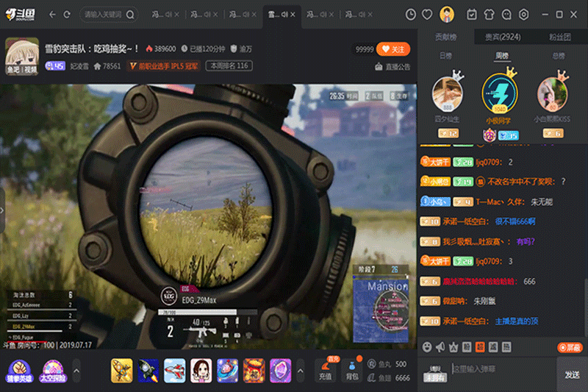This screenshot has width=588, height=392.
Task: Toggle the 屏蔽 chat block switch
Action: 570,347
